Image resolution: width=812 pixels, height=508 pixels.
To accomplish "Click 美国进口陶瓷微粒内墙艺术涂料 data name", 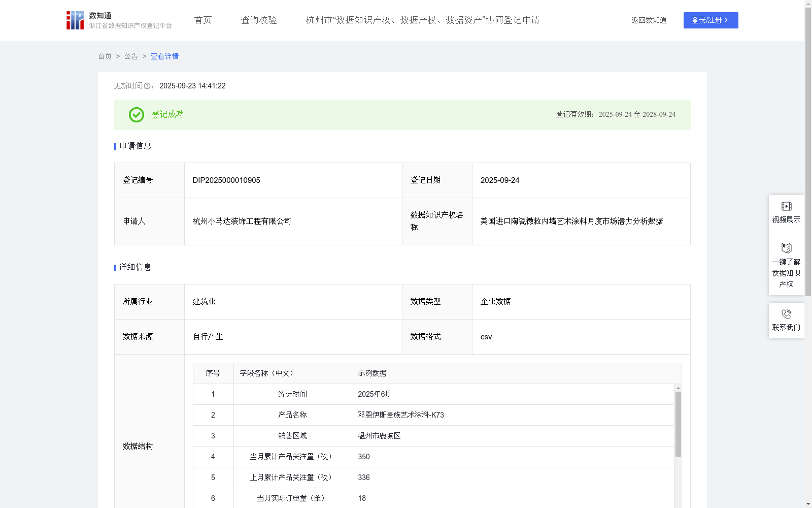I will (x=571, y=221).
